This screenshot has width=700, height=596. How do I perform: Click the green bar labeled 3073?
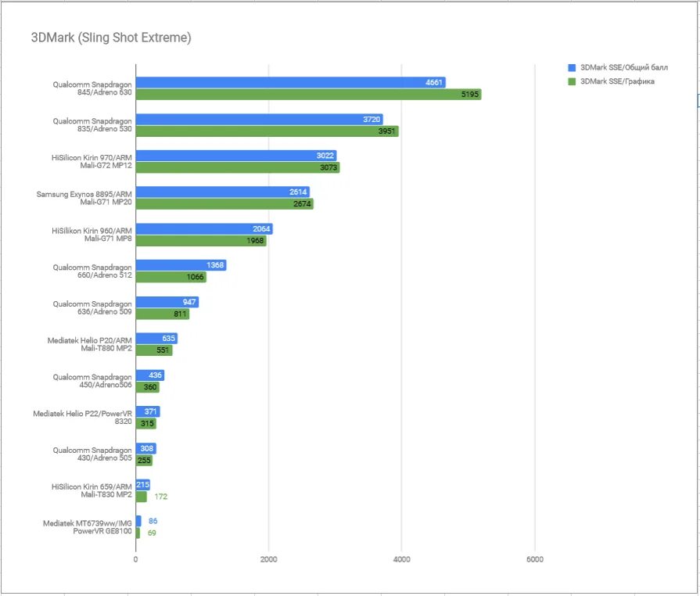(x=238, y=167)
